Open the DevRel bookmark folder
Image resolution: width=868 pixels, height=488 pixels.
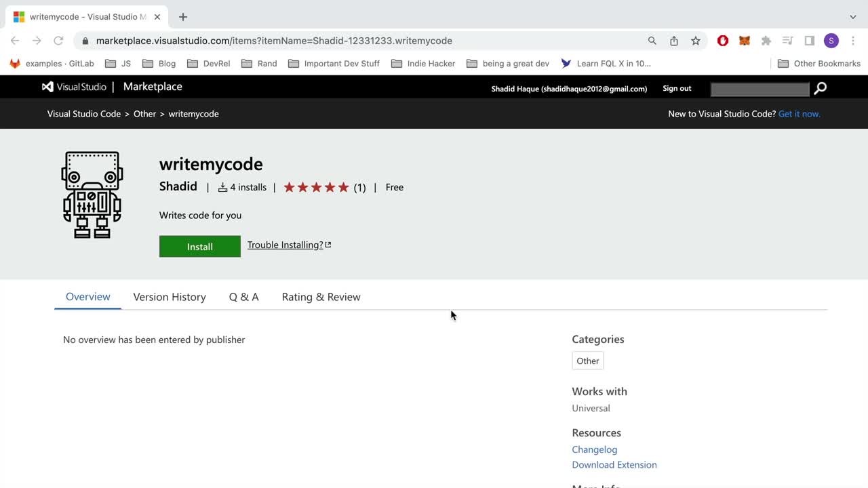coord(209,64)
